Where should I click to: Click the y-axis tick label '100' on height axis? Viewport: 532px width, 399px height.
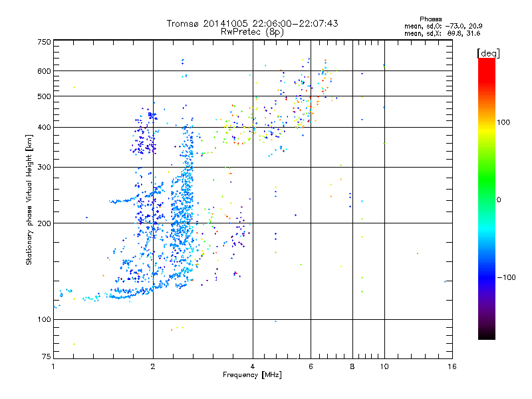44,320
